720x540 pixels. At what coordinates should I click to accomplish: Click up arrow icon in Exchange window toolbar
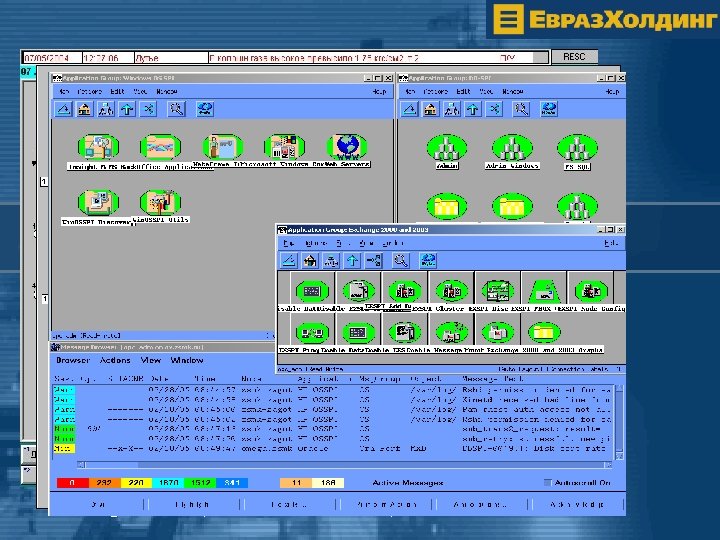point(352,261)
